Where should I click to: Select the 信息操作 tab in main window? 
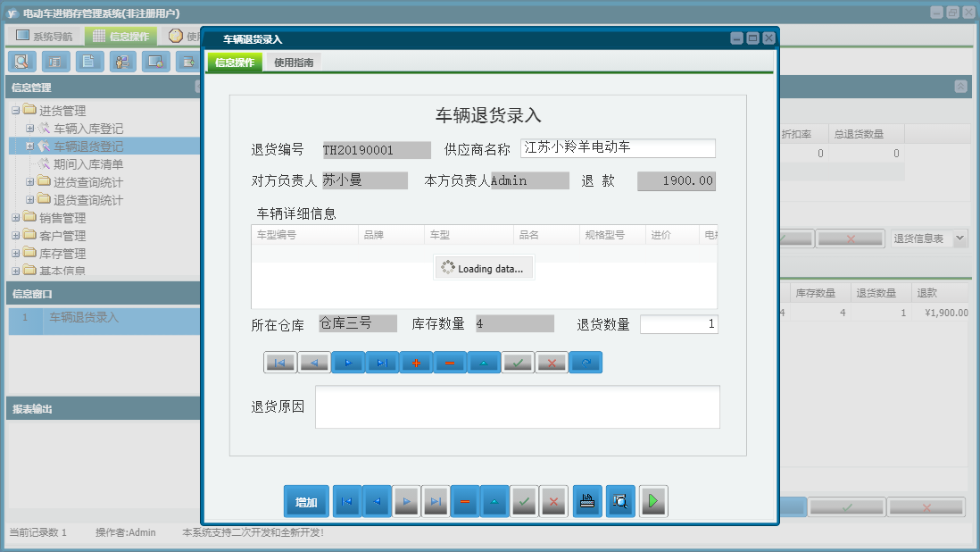(121, 37)
